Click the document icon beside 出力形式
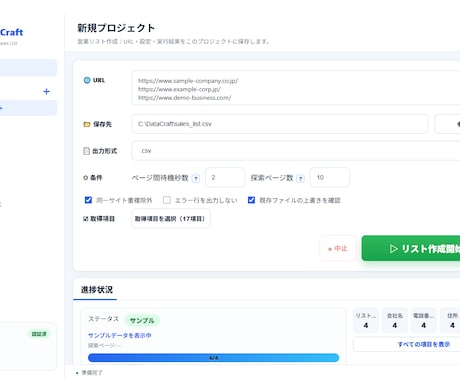This screenshot has height=380, width=460. [86, 151]
